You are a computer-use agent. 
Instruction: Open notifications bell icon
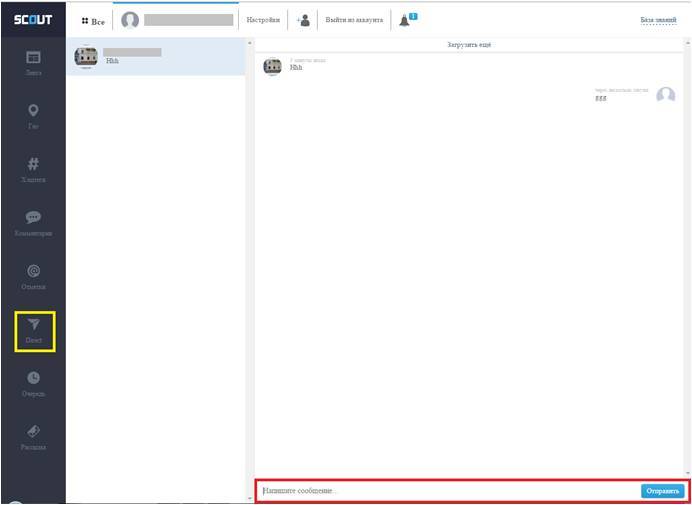[406, 20]
